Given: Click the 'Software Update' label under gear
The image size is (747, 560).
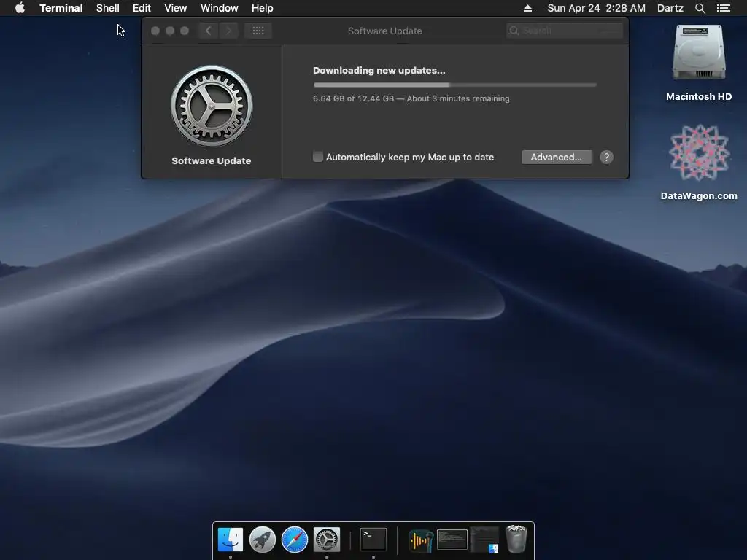Looking at the screenshot, I should pyautogui.click(x=211, y=161).
